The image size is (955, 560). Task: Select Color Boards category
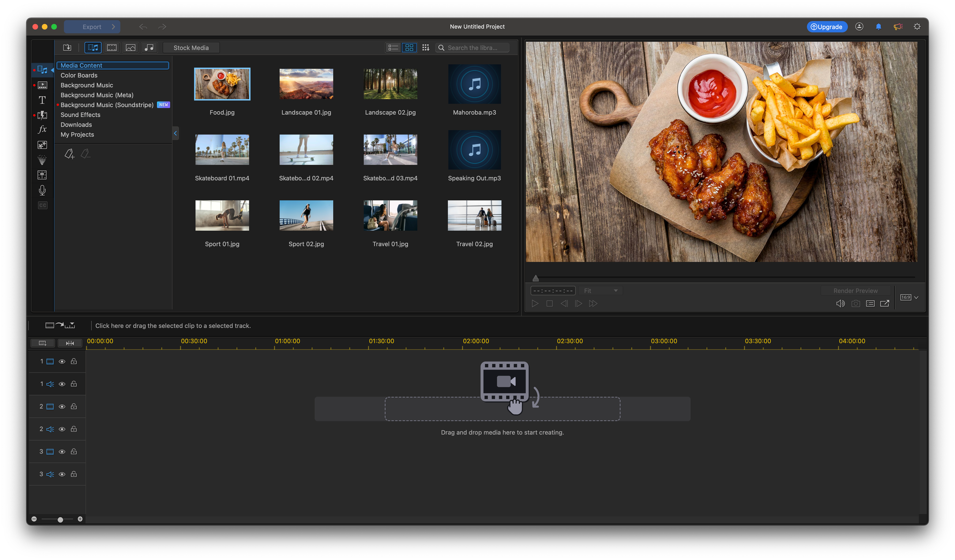pyautogui.click(x=79, y=75)
